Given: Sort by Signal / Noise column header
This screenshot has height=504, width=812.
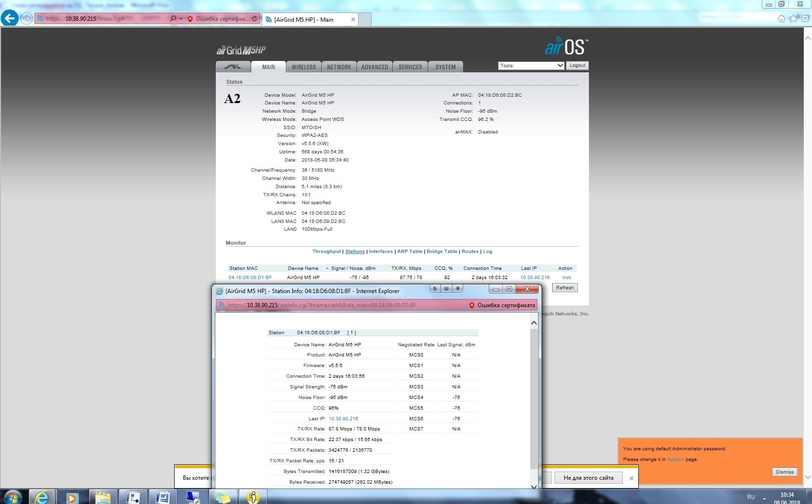Looking at the screenshot, I should point(353,268).
